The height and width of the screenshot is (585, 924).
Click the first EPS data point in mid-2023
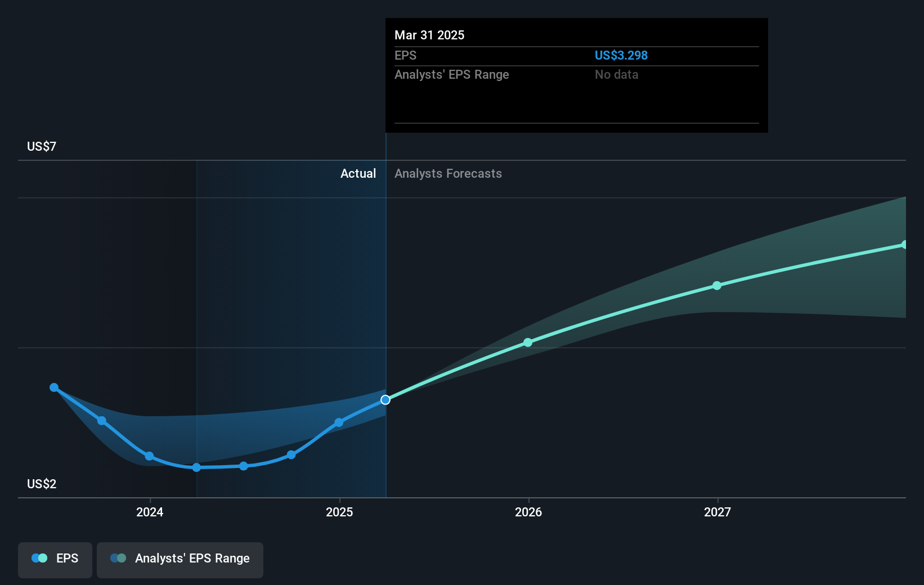coord(54,388)
